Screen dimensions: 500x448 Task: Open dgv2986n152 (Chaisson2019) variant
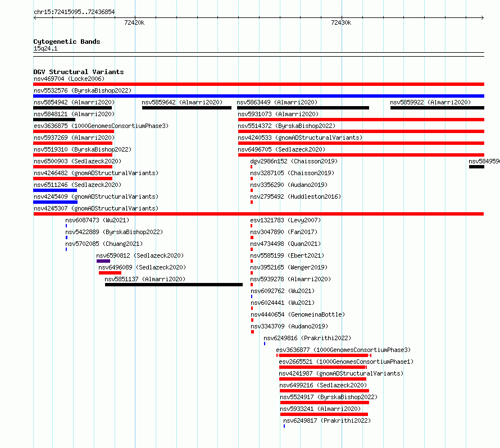click(294, 161)
